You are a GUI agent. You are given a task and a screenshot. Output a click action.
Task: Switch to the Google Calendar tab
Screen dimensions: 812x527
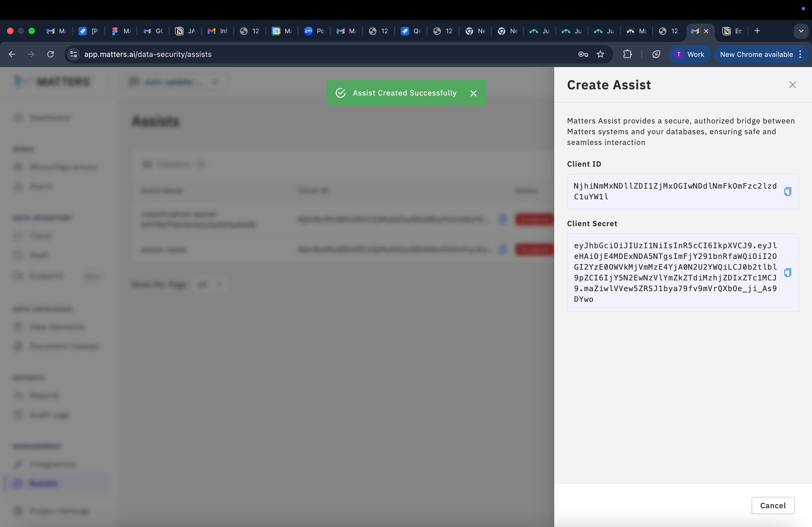coord(282,31)
